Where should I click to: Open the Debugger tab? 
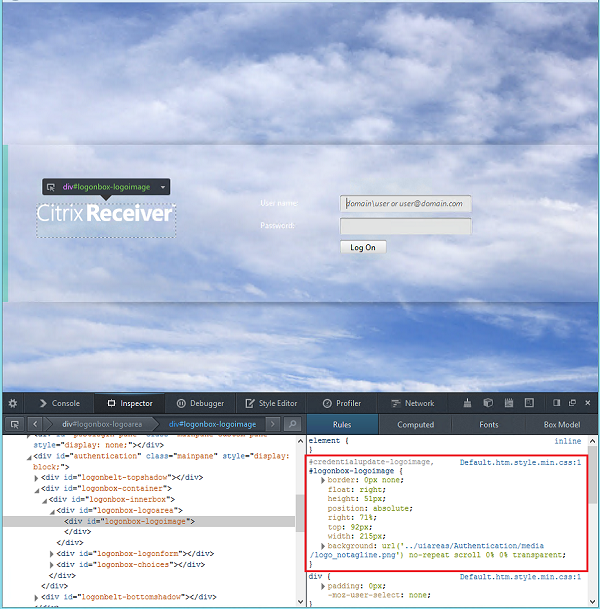(199, 403)
